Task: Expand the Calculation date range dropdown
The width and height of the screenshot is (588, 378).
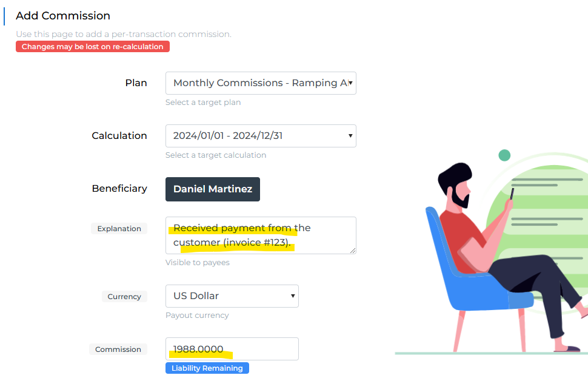Action: (261, 136)
